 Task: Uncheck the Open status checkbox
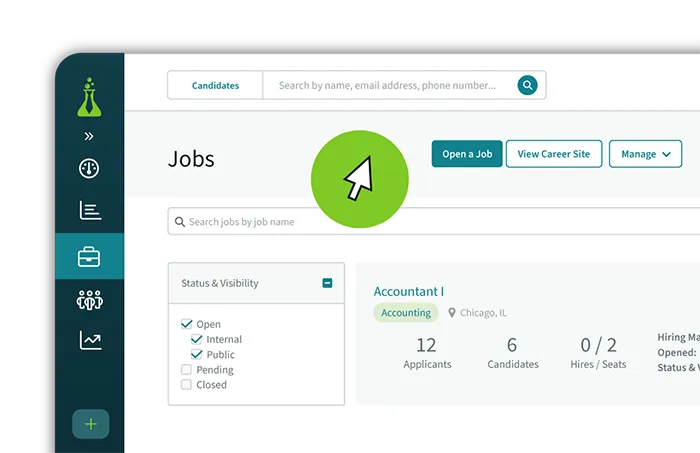[187, 324]
